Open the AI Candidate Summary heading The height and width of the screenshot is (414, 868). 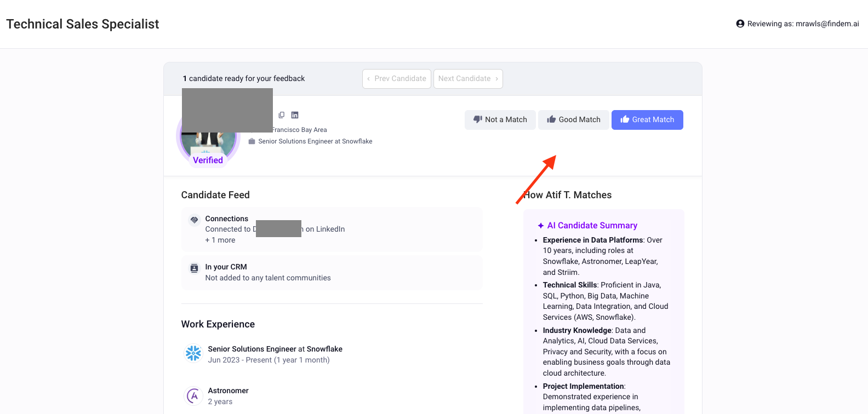point(592,226)
